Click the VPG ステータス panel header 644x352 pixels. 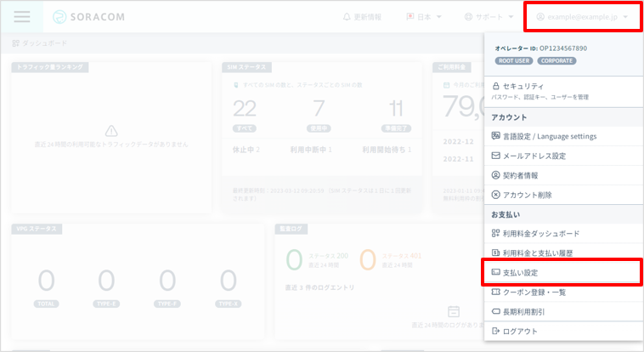tap(37, 229)
